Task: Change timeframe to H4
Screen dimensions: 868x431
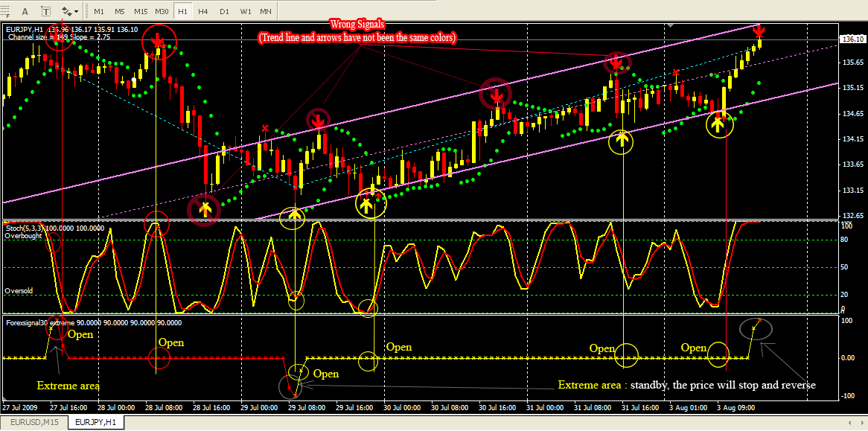Action: pyautogui.click(x=203, y=11)
